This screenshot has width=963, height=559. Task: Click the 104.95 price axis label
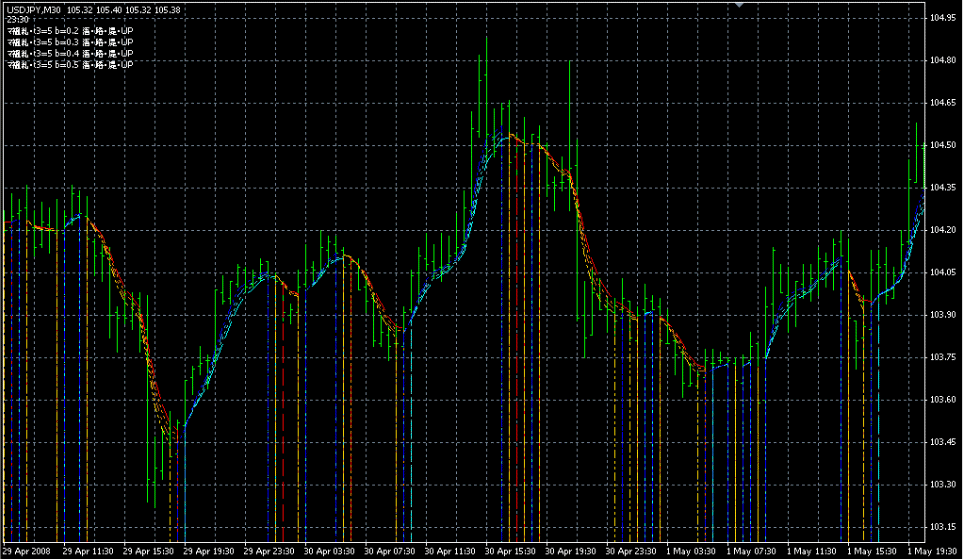coord(943,18)
